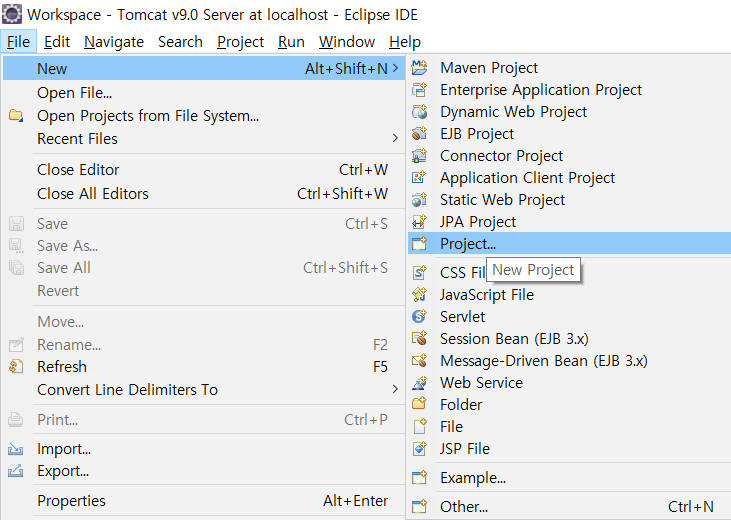
Task: Open the Project menu in menu bar
Action: click(241, 42)
